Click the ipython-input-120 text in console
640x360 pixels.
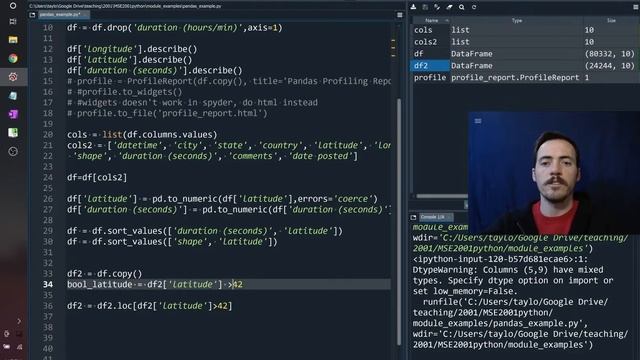501,259
